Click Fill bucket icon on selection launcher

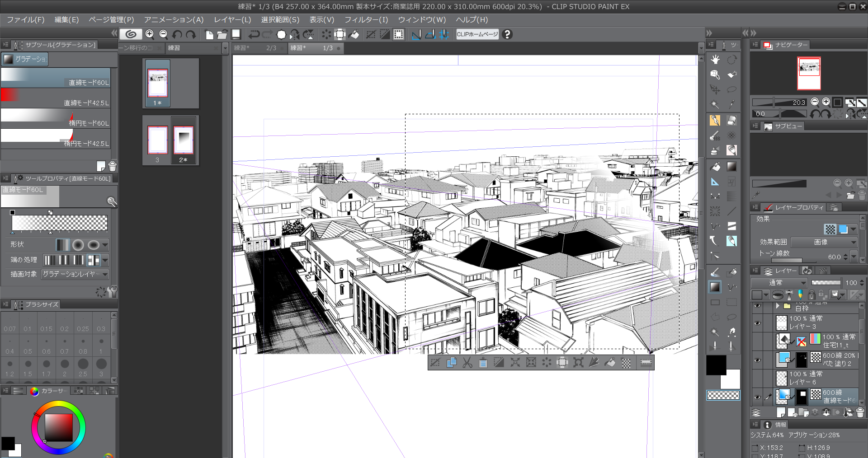coord(610,363)
